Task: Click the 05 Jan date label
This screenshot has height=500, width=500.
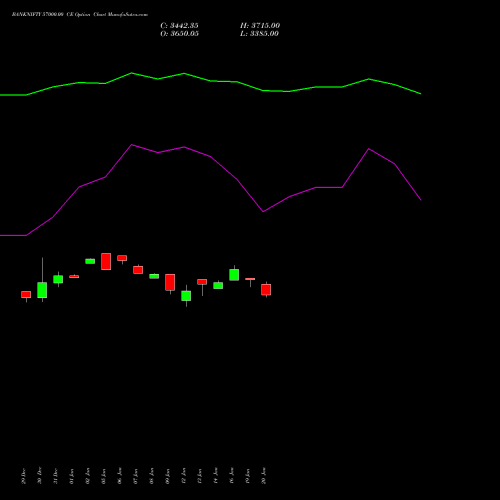Action: pos(104,476)
